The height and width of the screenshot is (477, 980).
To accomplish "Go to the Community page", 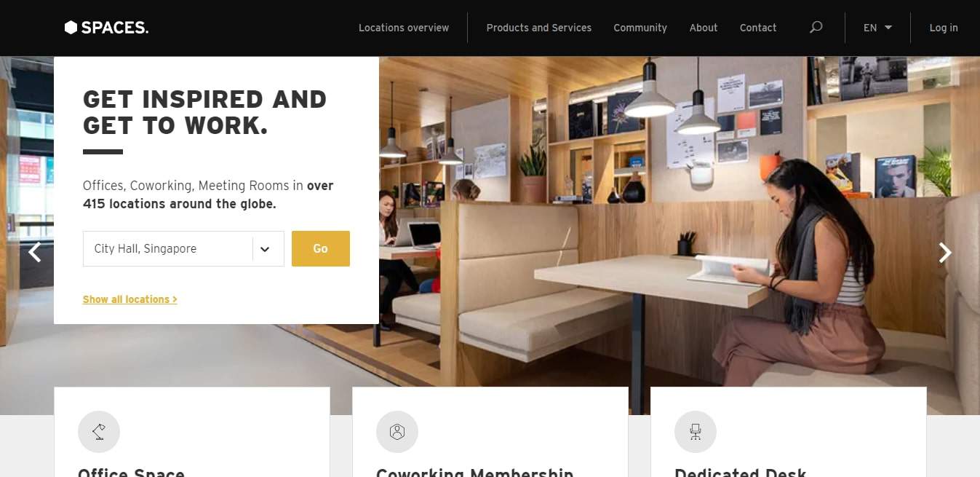I will [640, 28].
